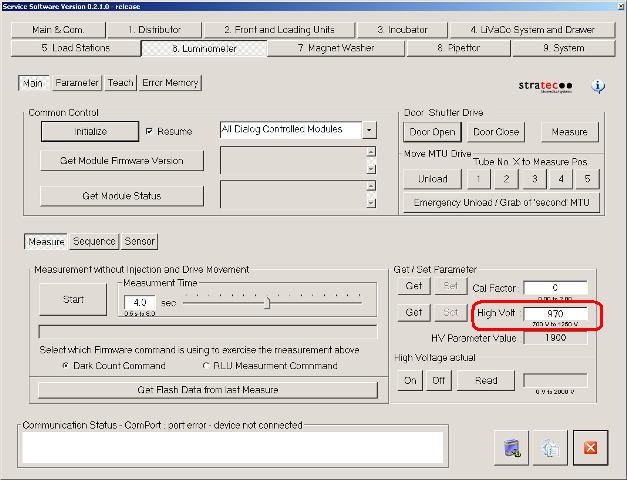Switch to the Sequence tab
This screenshot has width=627, height=480.
click(x=94, y=241)
